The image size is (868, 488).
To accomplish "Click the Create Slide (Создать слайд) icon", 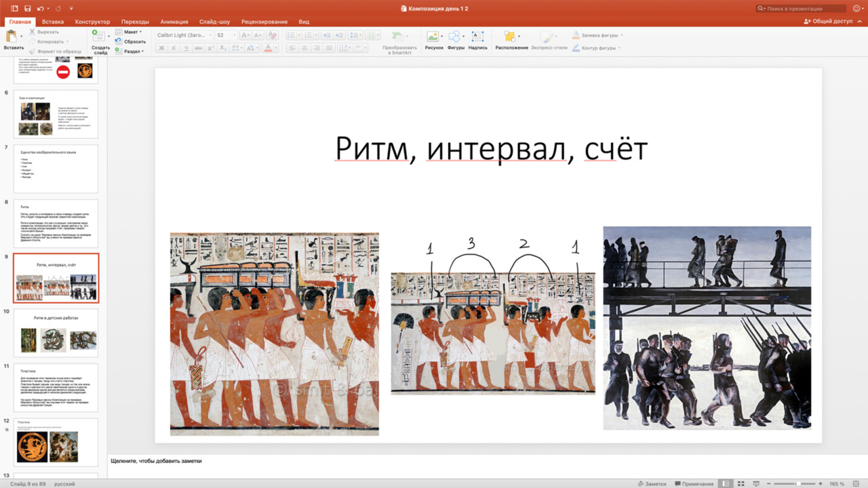I will point(99,37).
